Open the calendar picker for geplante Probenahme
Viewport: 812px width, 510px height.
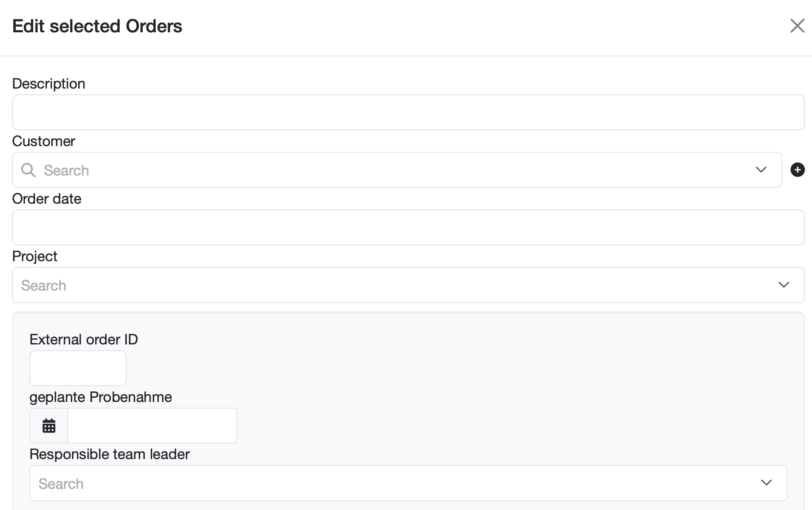(x=49, y=426)
